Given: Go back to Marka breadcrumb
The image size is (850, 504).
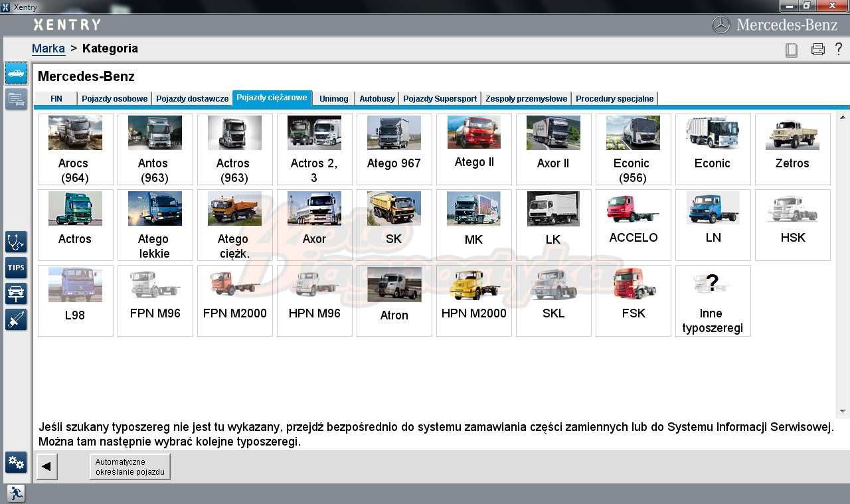Looking at the screenshot, I should click(x=48, y=48).
